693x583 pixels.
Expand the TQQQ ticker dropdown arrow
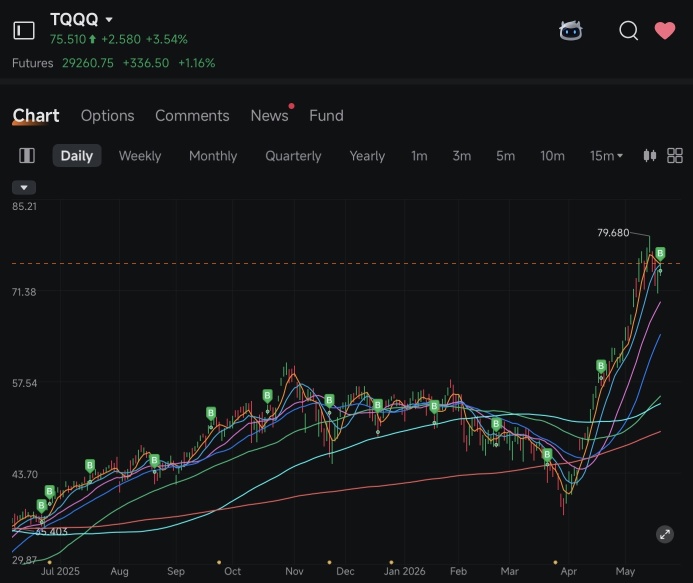click(109, 19)
